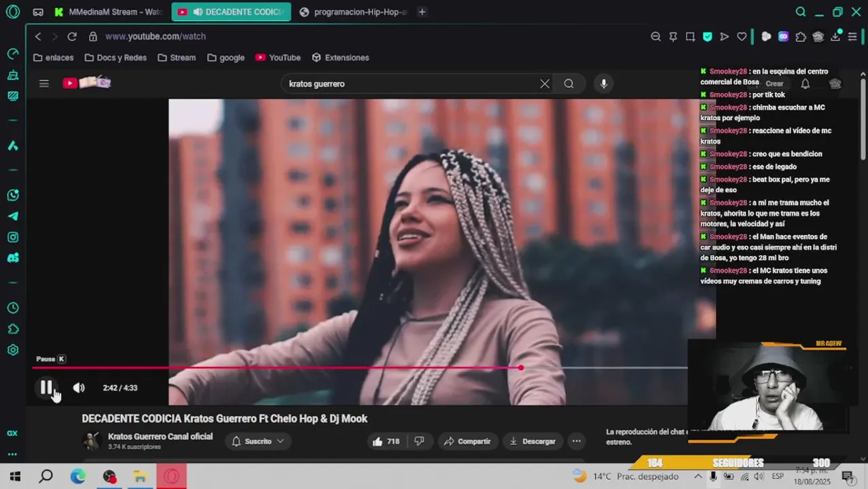
Task: Open the Telegram sidebar messenger
Action: (x=13, y=216)
